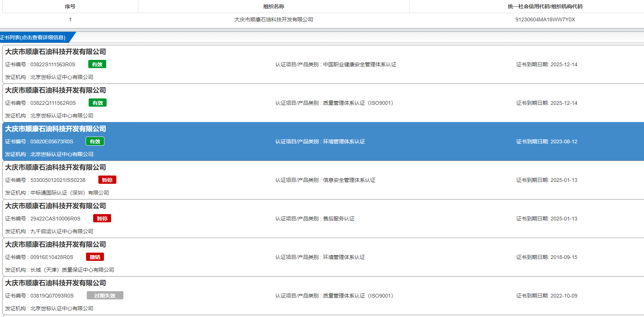Click the 过期失效 status badge
The image size is (644, 317).
click(105, 296)
